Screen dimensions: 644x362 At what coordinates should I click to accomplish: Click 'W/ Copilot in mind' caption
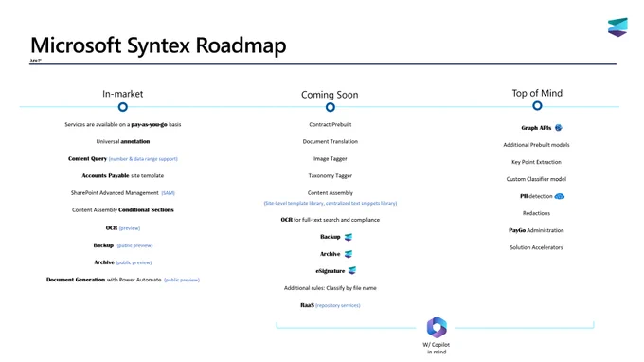click(x=437, y=348)
